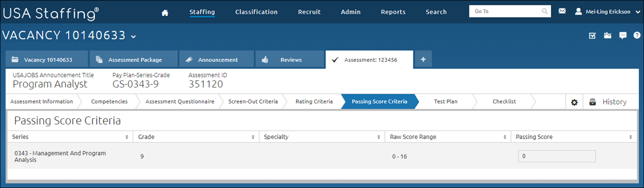This screenshot has height=188, width=644.
Task: Add a new tab with plus icon
Action: 423,59
